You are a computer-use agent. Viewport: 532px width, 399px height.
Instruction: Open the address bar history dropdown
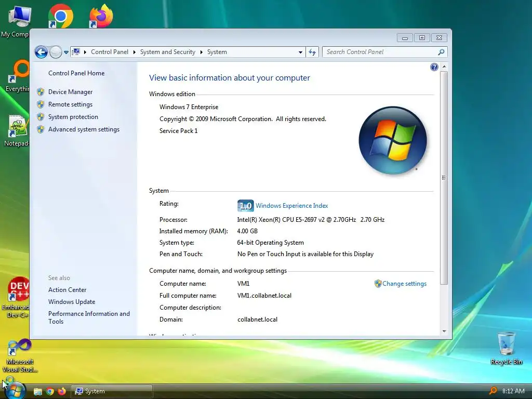(300, 52)
